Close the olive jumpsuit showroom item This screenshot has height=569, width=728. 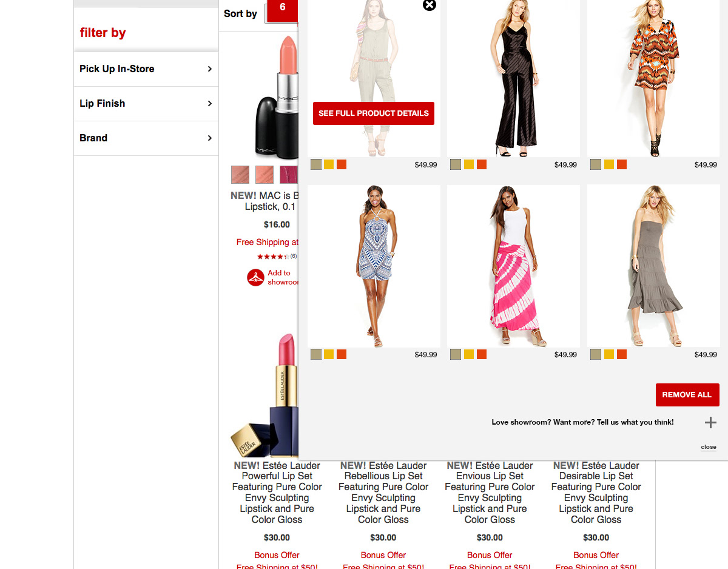point(429,5)
